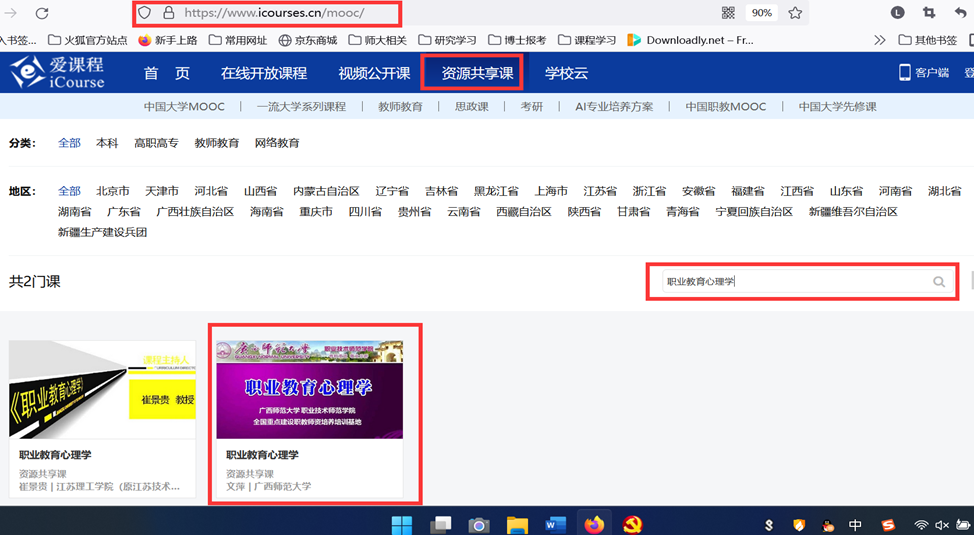Open 一流大学系列课程 sub-navigation link
The image size is (974, 535).
(301, 107)
